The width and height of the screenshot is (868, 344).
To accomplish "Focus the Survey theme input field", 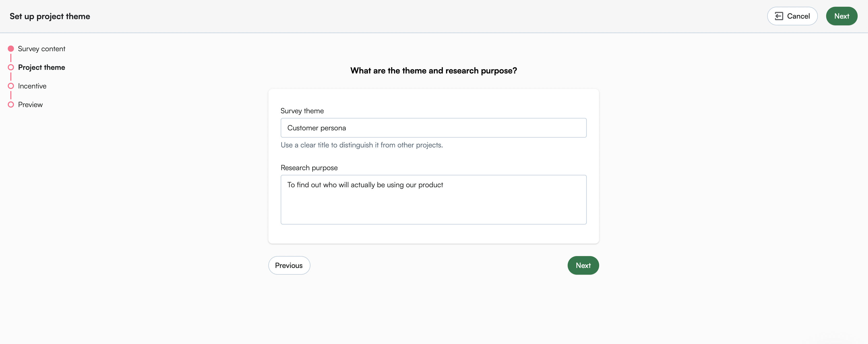I will tap(433, 128).
